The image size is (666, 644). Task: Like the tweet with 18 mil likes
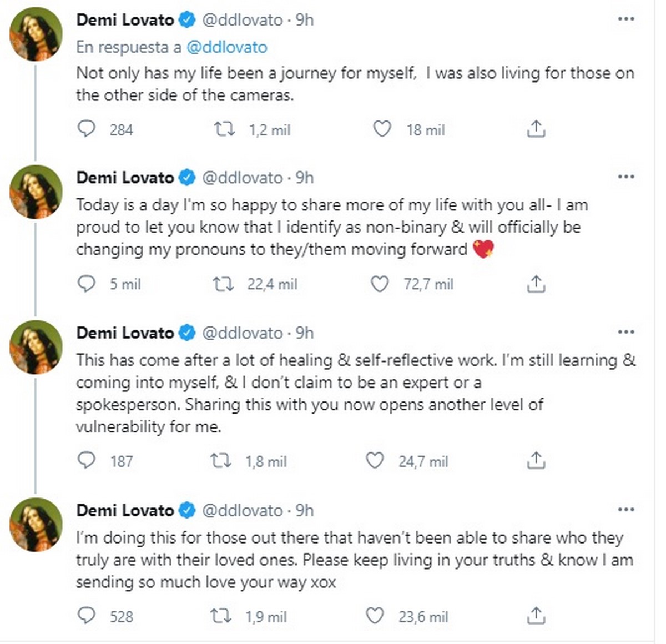click(382, 129)
